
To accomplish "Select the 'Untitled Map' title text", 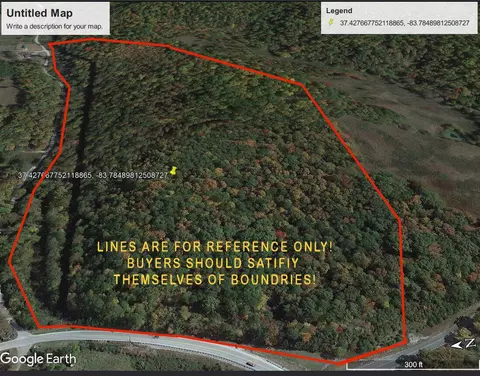I will pyautogui.click(x=39, y=13).
